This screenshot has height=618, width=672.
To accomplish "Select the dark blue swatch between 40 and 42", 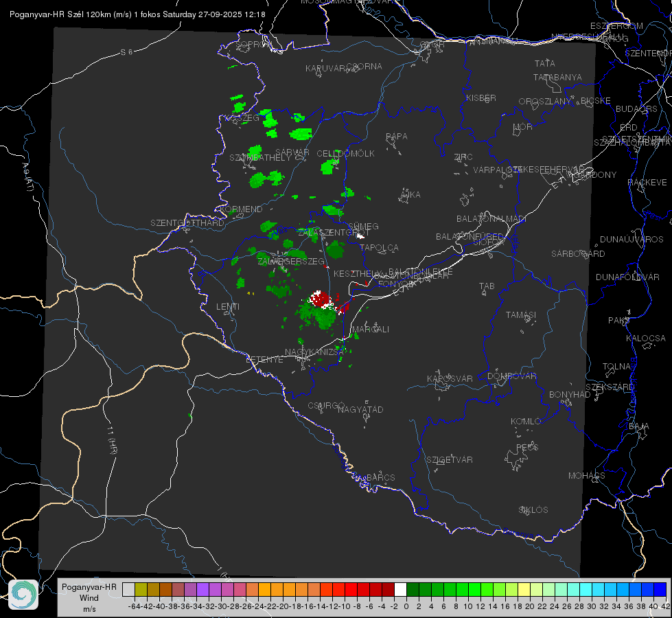I will [660, 589].
